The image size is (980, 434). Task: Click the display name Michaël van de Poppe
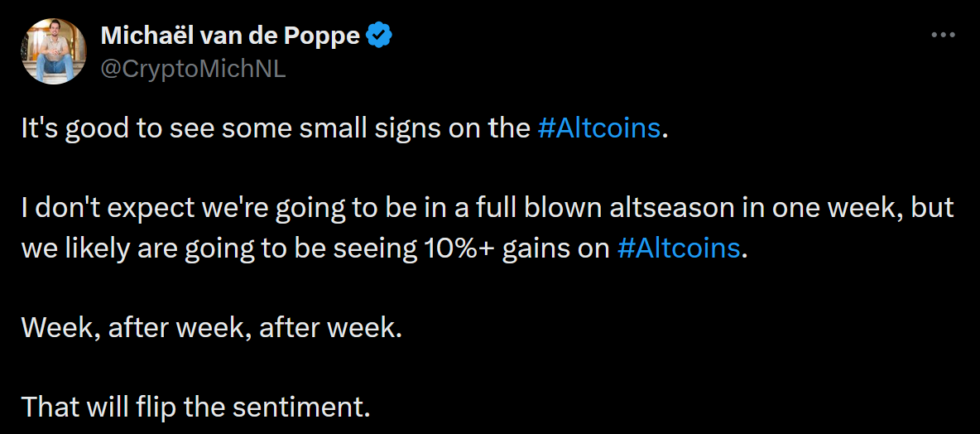tap(230, 37)
